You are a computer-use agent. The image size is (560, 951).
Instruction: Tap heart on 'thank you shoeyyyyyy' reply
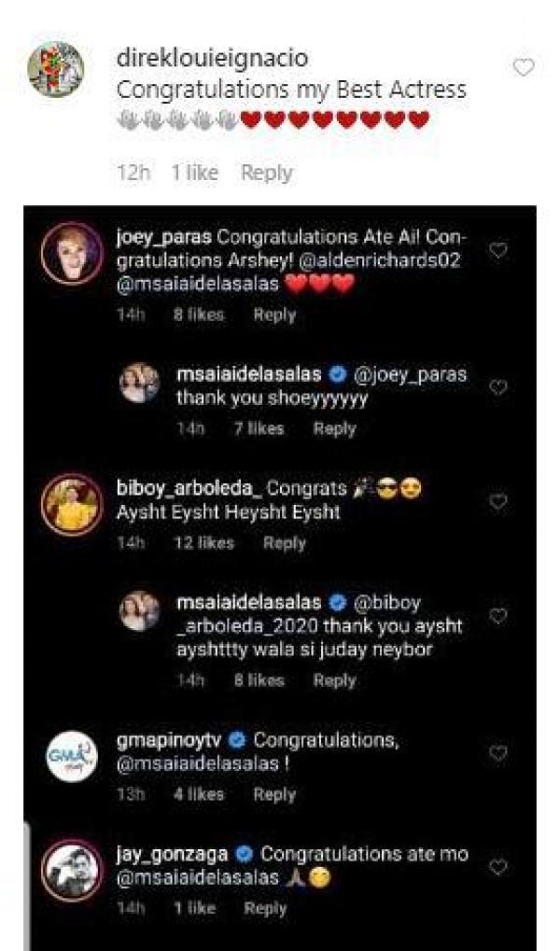point(498,387)
